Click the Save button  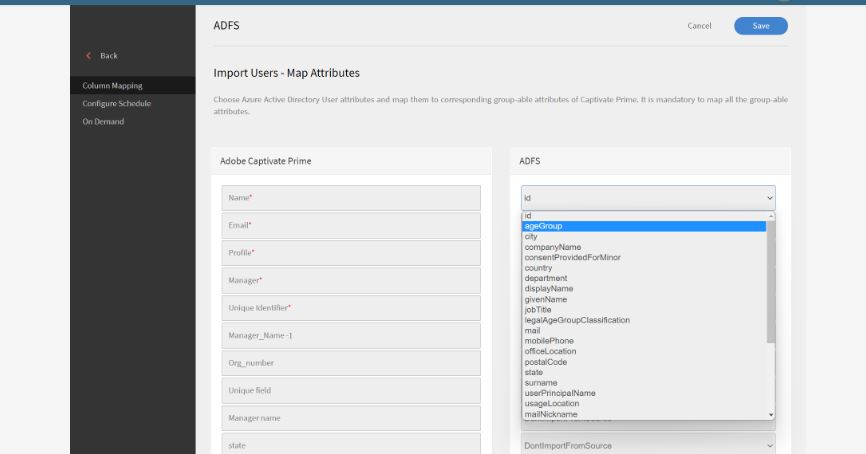point(760,26)
